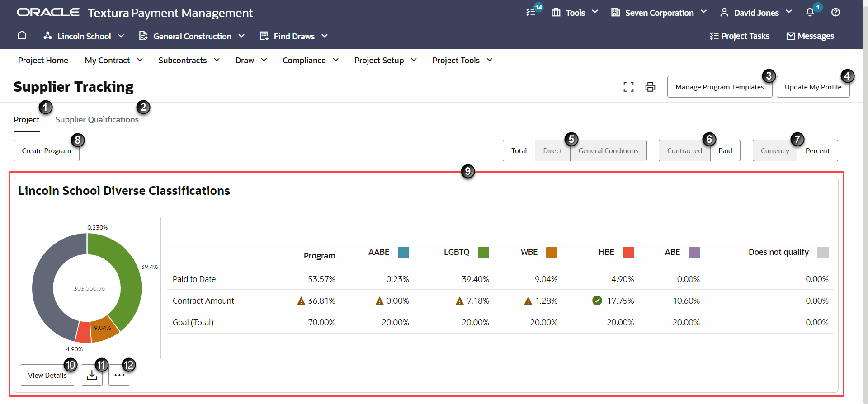Open the Find Draws dropdown
The height and width of the screenshot is (404, 868).
click(325, 36)
